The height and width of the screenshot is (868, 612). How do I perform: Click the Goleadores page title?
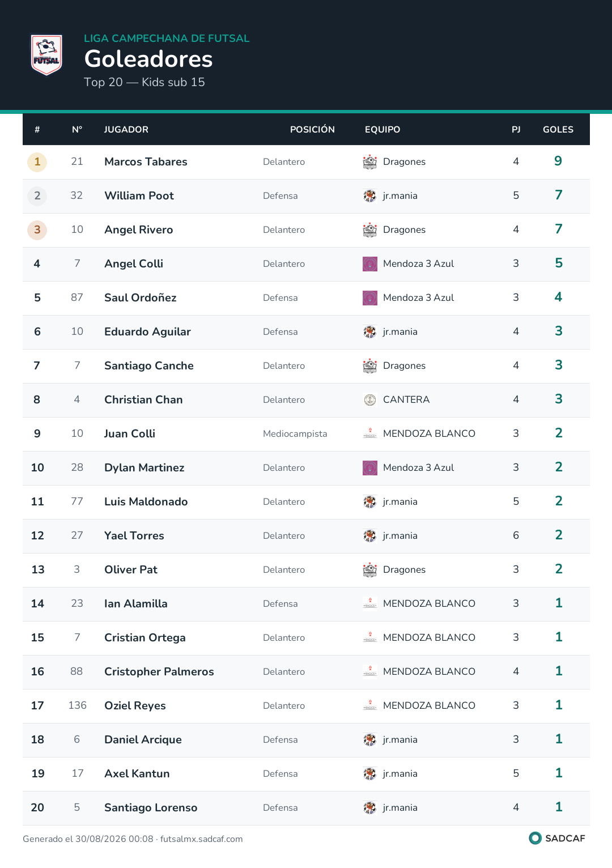pos(148,59)
